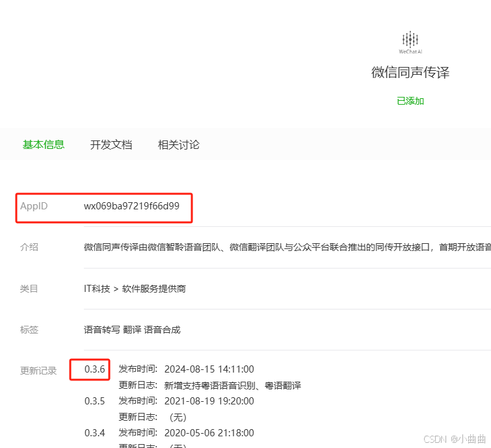The height and width of the screenshot is (448, 491).
Task: Click release time 2024-08-15 14:11:00
Action: 209,369
